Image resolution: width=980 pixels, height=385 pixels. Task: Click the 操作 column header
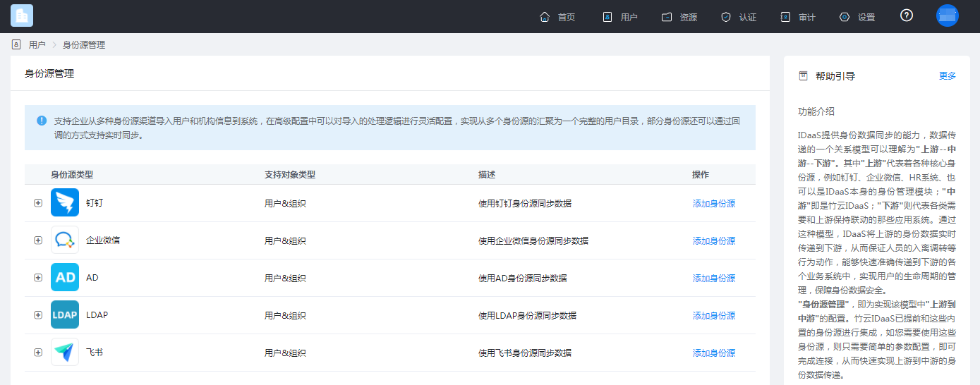click(x=701, y=175)
